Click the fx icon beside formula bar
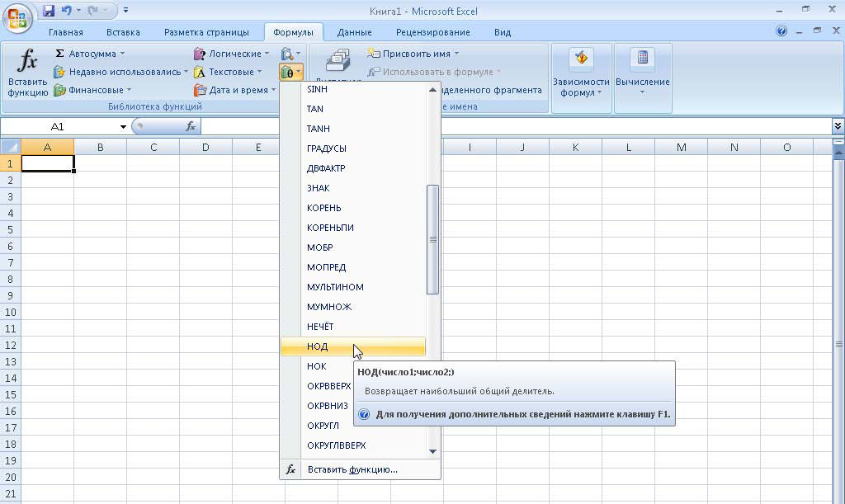 [x=191, y=126]
